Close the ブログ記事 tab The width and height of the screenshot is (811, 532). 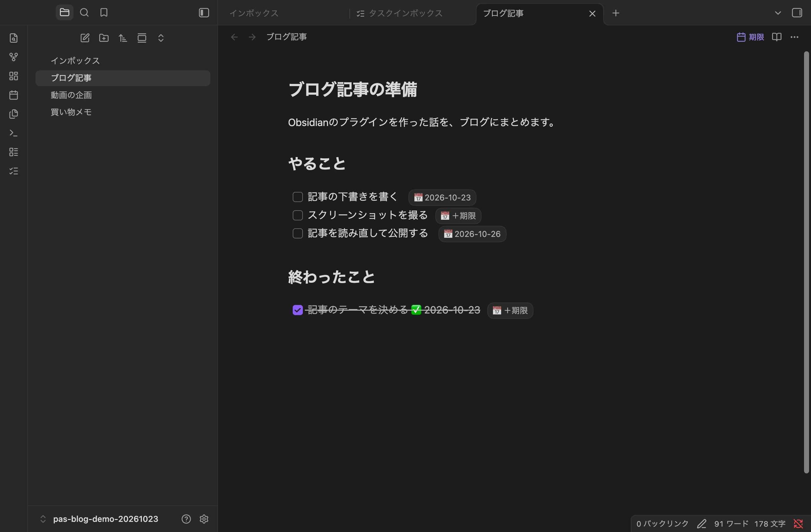[592, 14]
